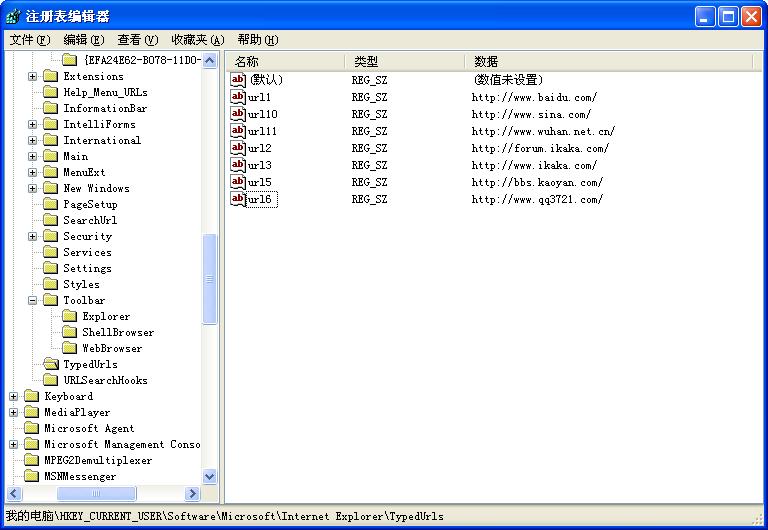Click the data http://www.baidu.com/
This screenshot has height=530, width=768.
pyautogui.click(x=534, y=97)
